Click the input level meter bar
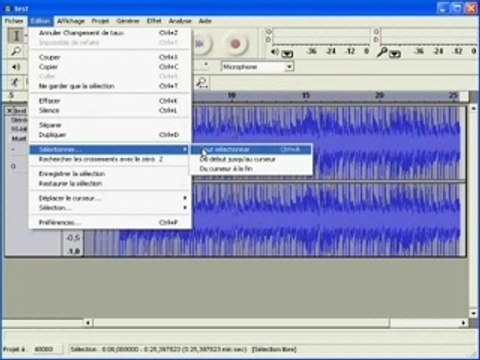The height and width of the screenshot is (360, 480). pyautogui.click(x=429, y=36)
